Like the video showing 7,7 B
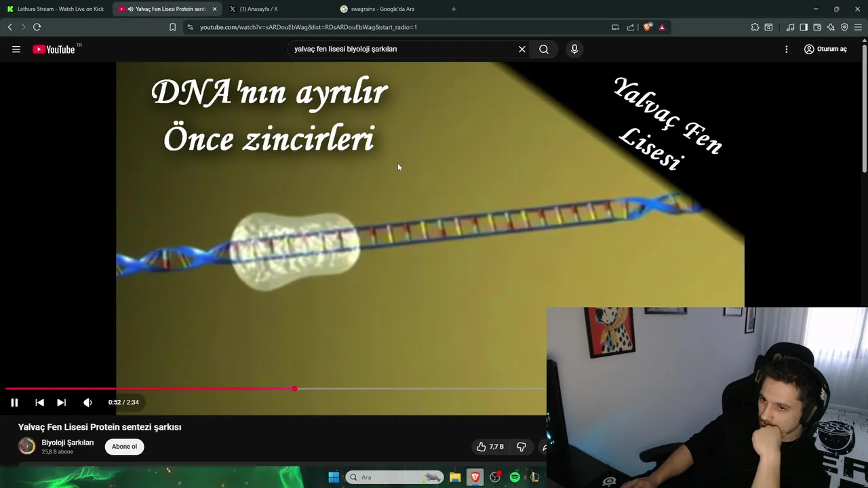Image resolution: width=868 pixels, height=488 pixels. [490, 447]
